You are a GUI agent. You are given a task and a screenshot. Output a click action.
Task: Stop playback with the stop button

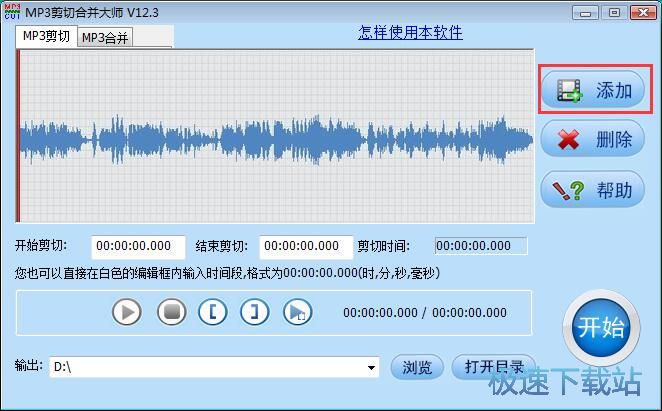(x=171, y=312)
